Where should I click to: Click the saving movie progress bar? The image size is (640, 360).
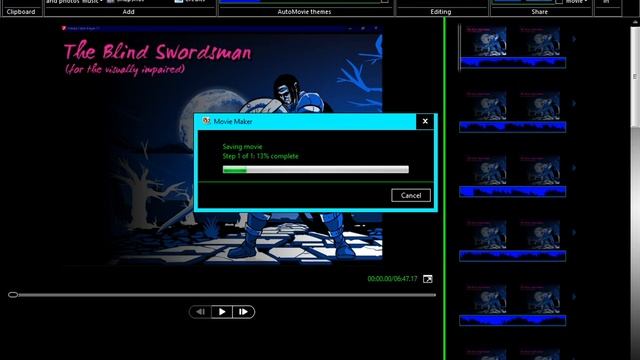click(316, 169)
